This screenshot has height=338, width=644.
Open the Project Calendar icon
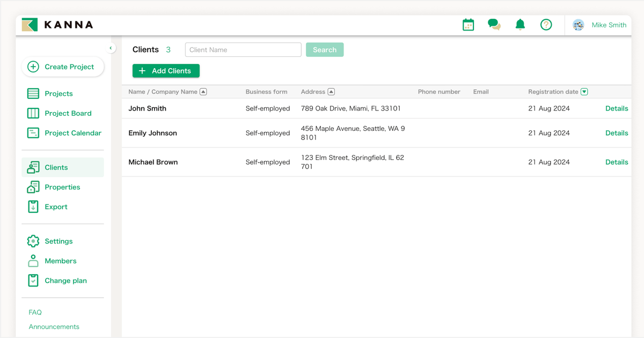(x=33, y=133)
